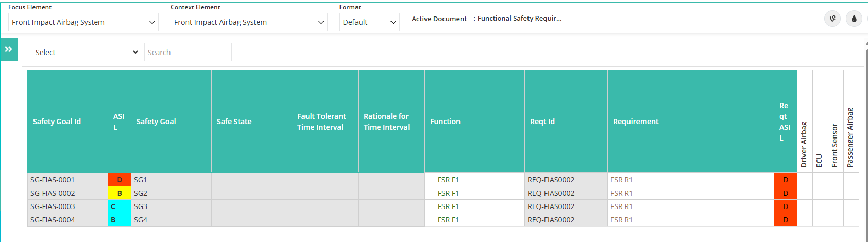Image resolution: width=868 pixels, height=242 pixels.
Task: Select the SG-FIAS-0001 cell
Action: 67,180
